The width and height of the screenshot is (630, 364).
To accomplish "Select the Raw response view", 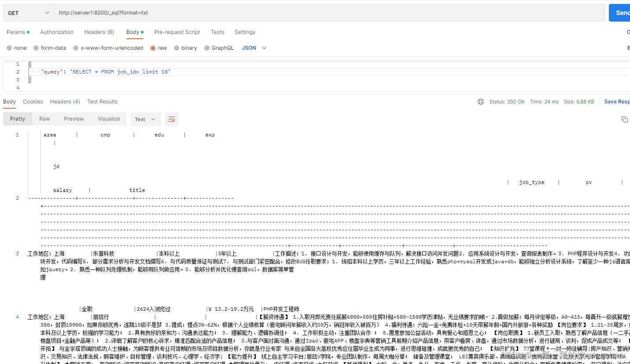I will tap(44, 119).
